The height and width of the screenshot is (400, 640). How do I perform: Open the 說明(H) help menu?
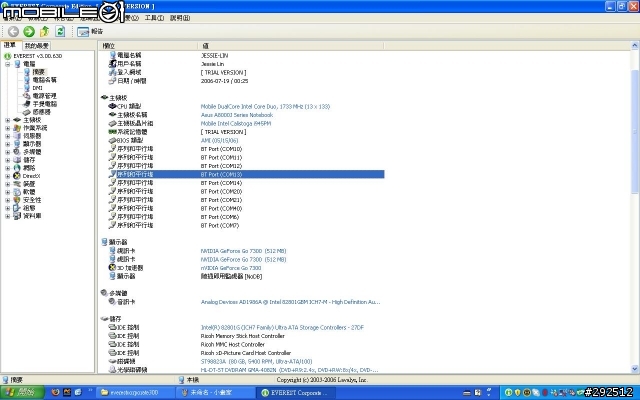pyautogui.click(x=180, y=18)
